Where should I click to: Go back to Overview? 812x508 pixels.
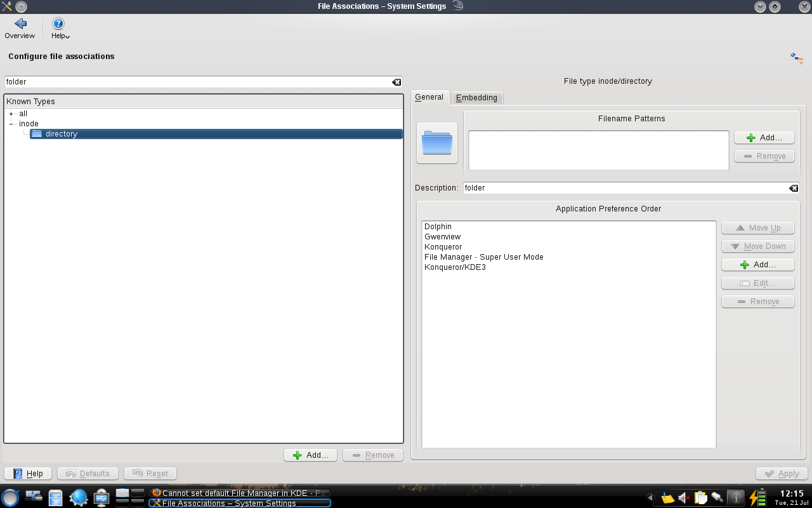(20, 29)
